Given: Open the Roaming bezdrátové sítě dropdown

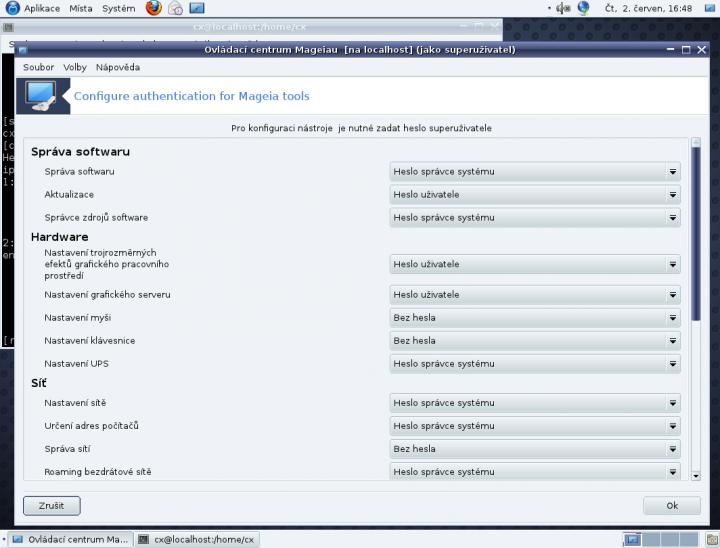Looking at the screenshot, I should [x=535, y=472].
